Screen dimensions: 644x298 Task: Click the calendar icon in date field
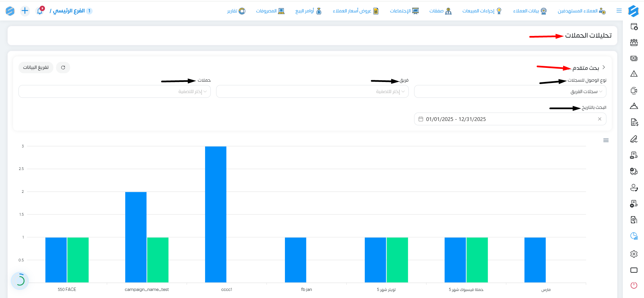point(421,119)
